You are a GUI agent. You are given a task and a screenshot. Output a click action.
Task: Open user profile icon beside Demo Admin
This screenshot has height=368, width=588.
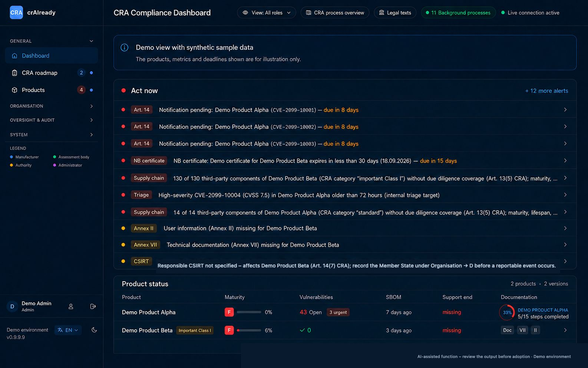click(x=71, y=306)
